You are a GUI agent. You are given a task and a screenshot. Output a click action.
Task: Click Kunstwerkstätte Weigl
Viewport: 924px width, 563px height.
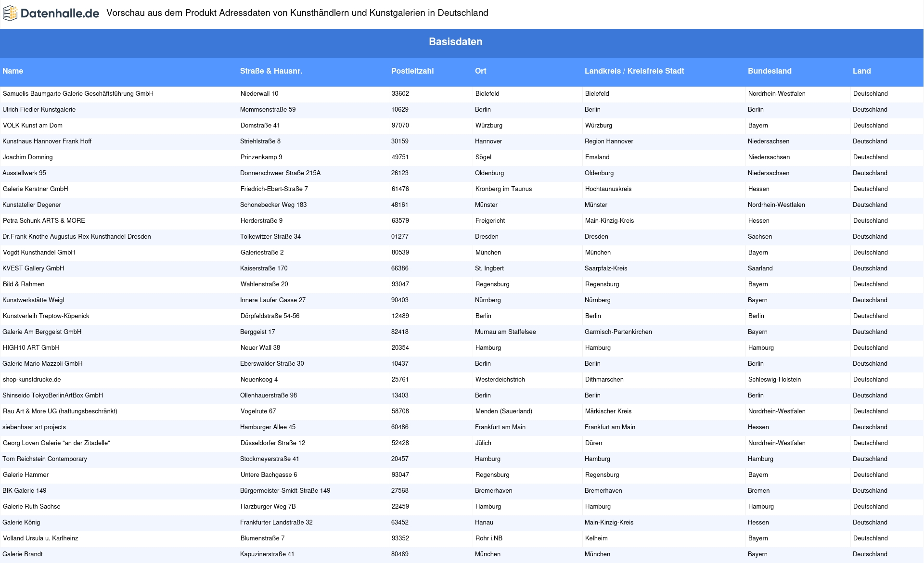tap(33, 300)
